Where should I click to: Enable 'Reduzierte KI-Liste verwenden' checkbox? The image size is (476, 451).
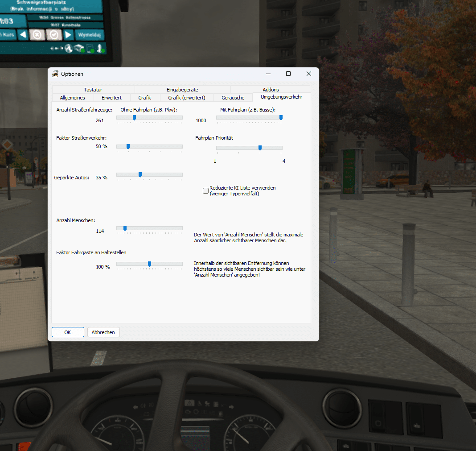[x=206, y=191]
